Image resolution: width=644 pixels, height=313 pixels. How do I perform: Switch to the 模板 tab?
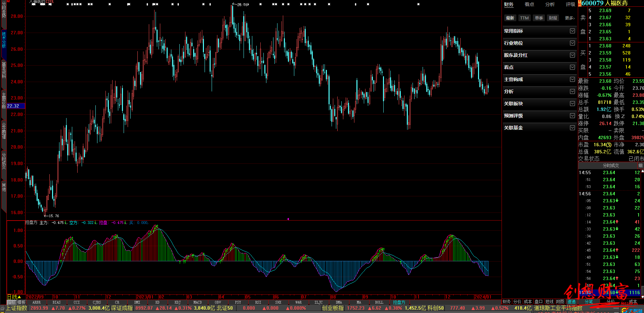(x=21, y=302)
